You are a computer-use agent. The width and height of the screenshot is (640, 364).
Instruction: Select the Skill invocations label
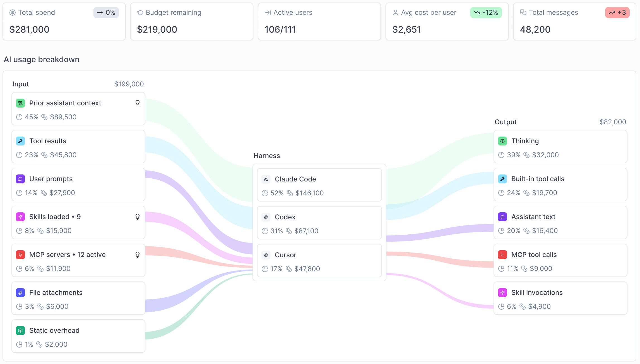point(537,293)
